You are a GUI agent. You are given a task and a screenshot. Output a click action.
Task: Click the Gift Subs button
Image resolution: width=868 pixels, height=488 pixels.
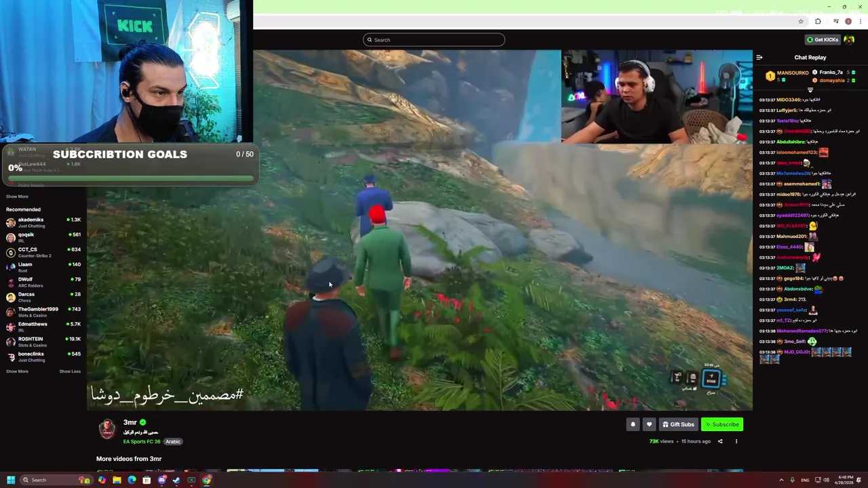(678, 424)
